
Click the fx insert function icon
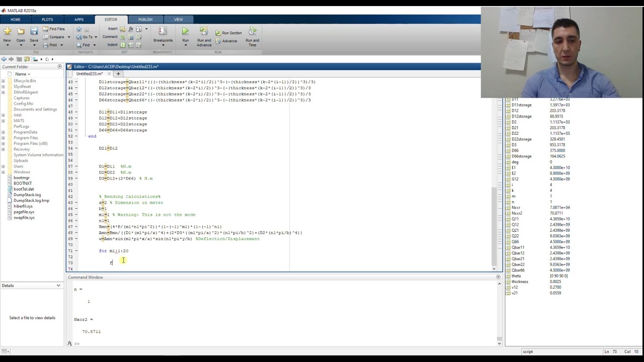pos(131,29)
